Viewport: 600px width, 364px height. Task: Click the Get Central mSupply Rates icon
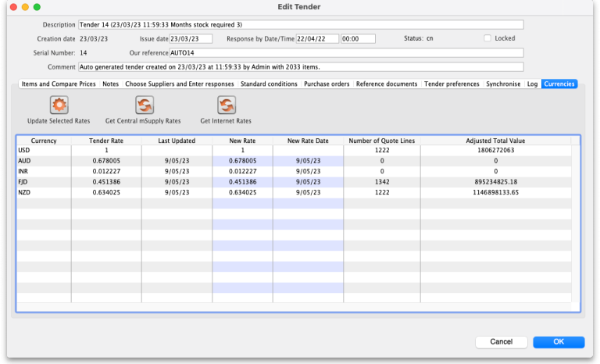click(143, 105)
